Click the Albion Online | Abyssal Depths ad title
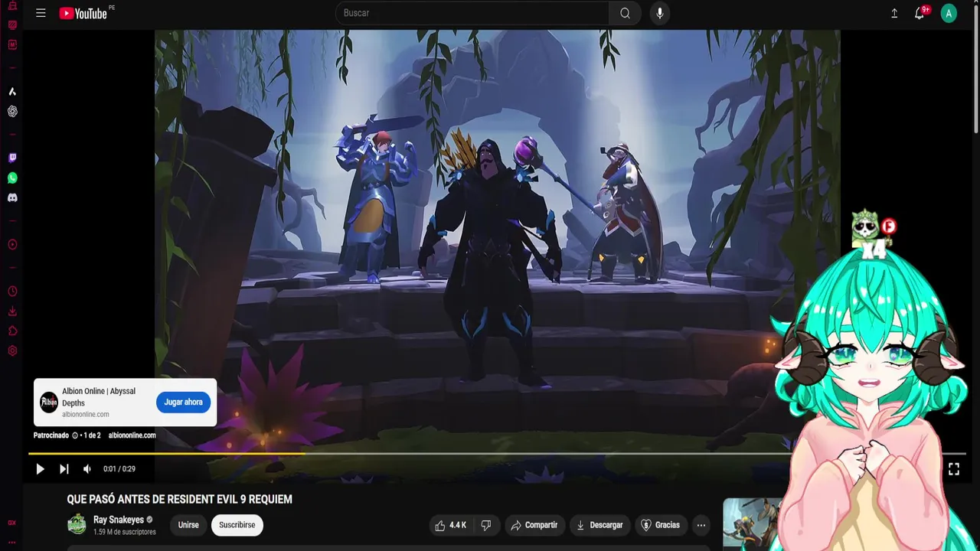Viewport: 980px width, 551px height. tap(99, 396)
